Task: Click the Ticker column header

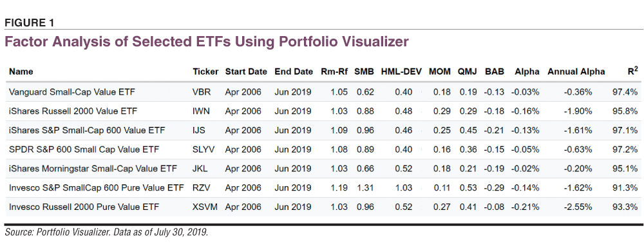Action: tap(206, 72)
